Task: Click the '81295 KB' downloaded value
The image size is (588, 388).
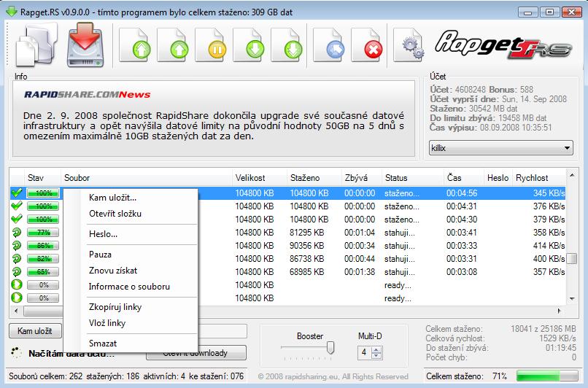Action: click(x=306, y=233)
